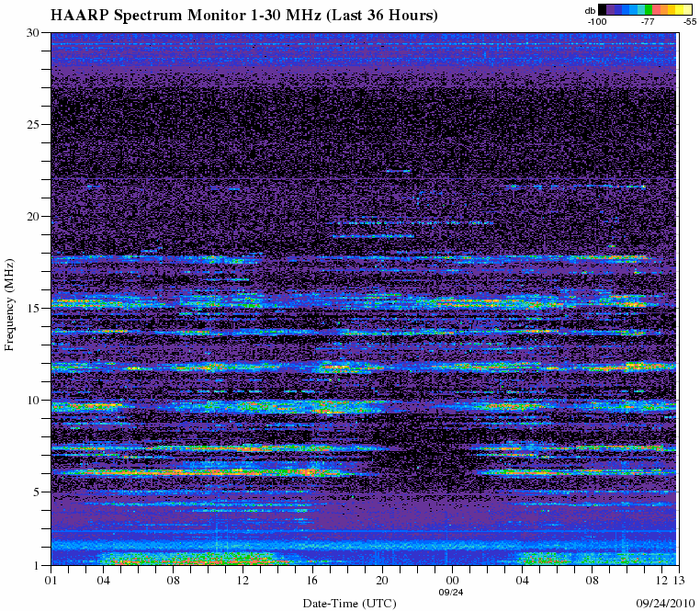Click the 25 frequency axis label

click(34, 124)
